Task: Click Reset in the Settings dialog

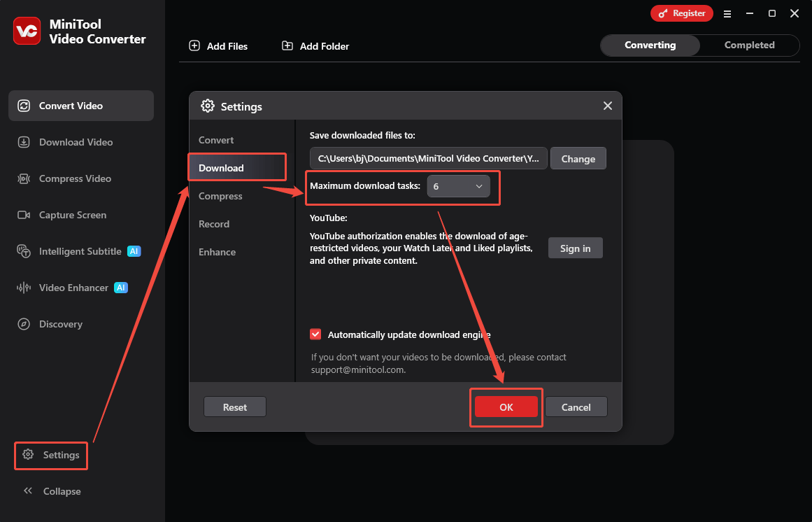Action: tap(234, 407)
